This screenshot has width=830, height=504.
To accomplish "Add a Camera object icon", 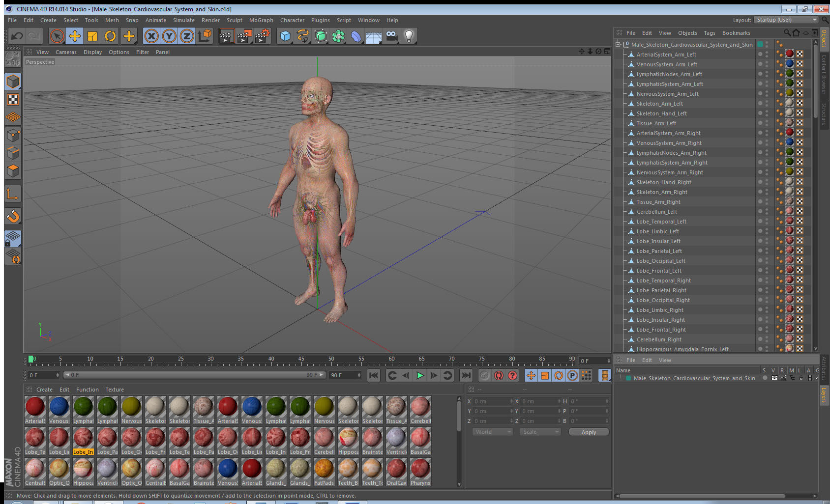I will coord(391,36).
